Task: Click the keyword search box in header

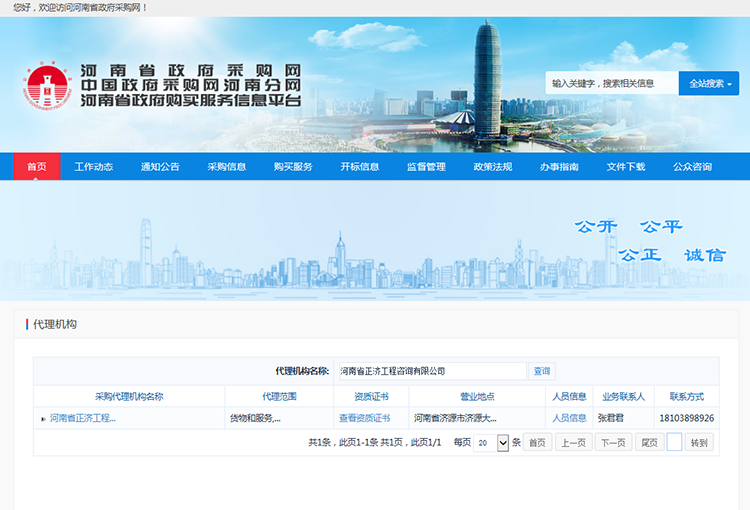Action: pyautogui.click(x=611, y=84)
